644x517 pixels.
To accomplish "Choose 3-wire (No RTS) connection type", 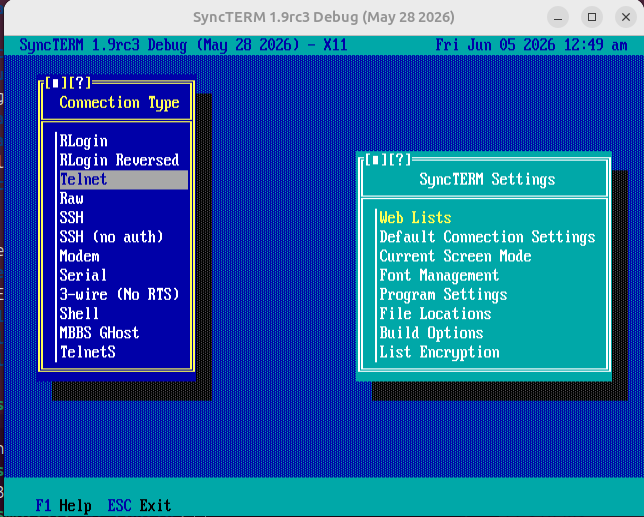I will click(124, 294).
